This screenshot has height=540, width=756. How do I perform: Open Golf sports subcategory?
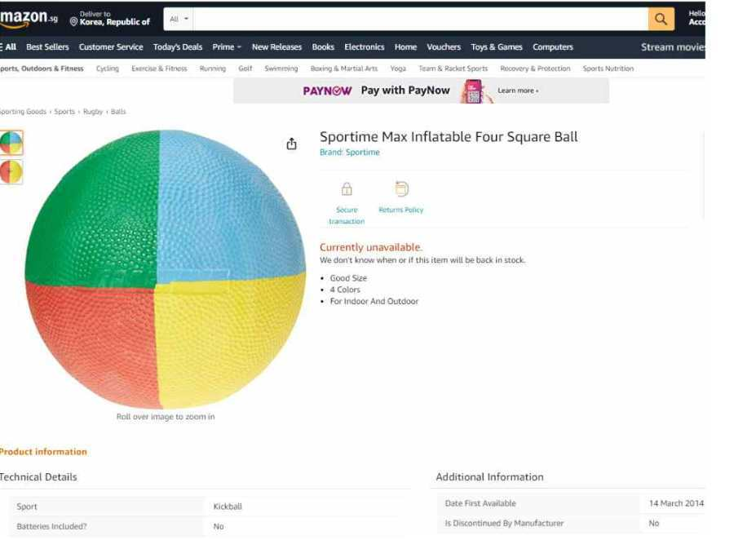tap(245, 69)
